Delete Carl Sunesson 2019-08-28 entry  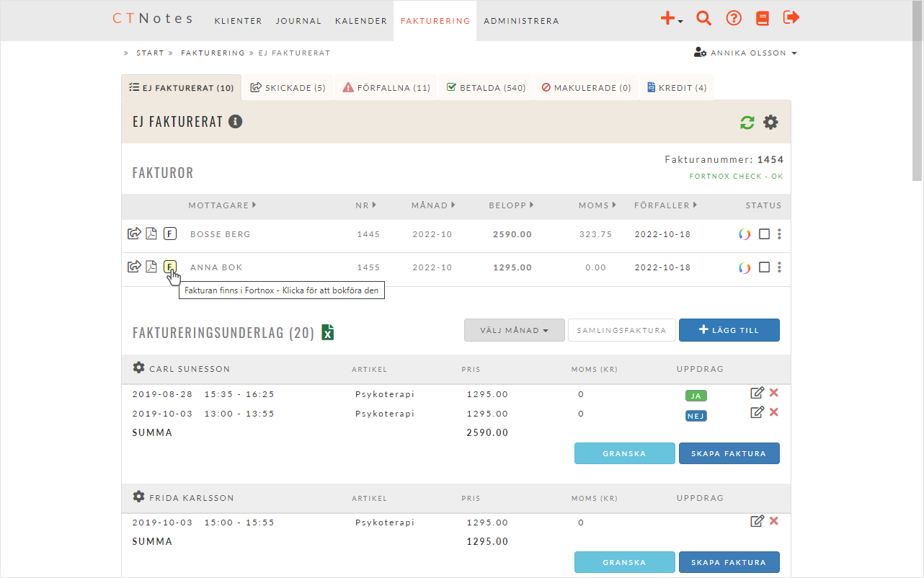[774, 393]
